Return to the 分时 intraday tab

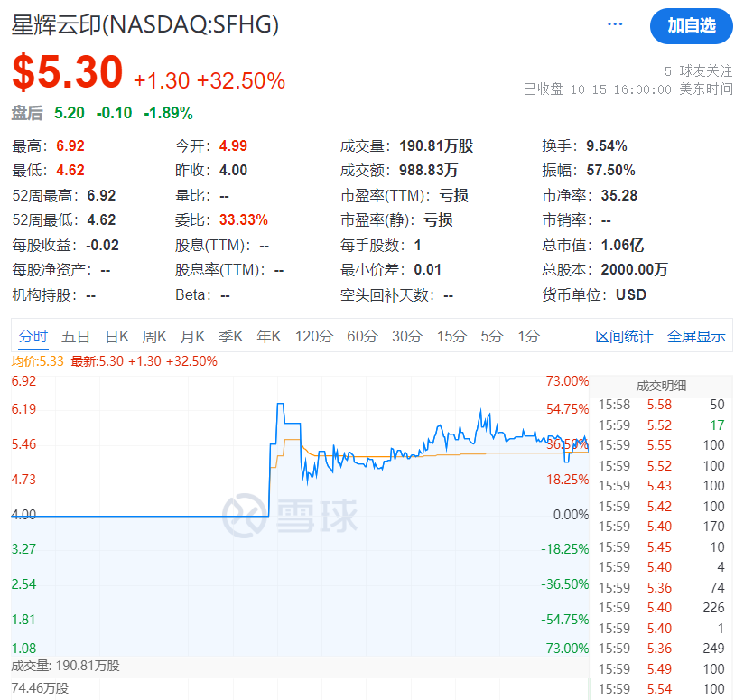click(33, 335)
